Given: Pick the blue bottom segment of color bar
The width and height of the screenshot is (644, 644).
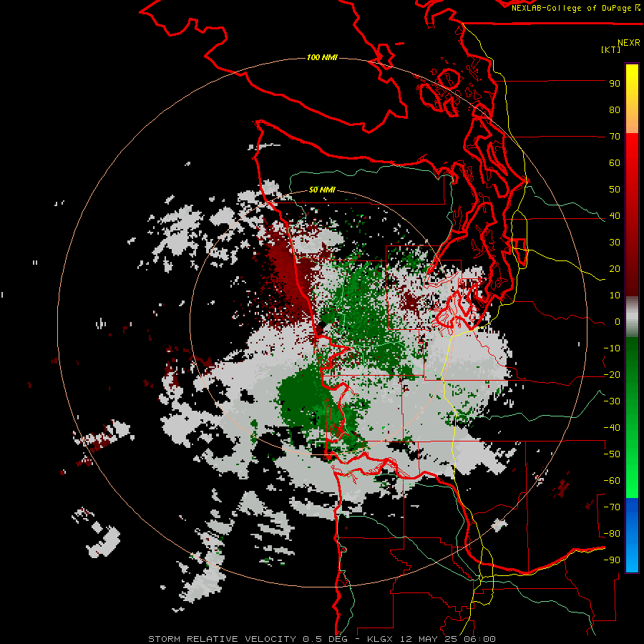Looking at the screenshot, I should click(x=632, y=535).
